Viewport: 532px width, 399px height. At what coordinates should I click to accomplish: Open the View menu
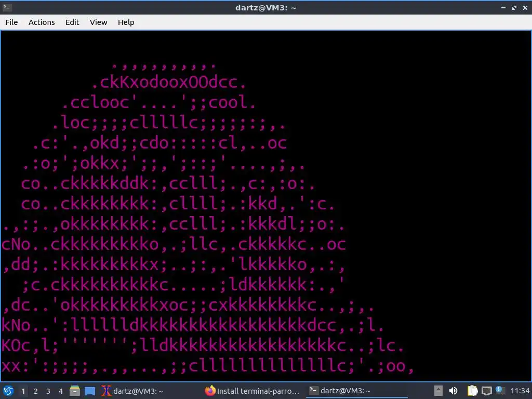[98, 22]
